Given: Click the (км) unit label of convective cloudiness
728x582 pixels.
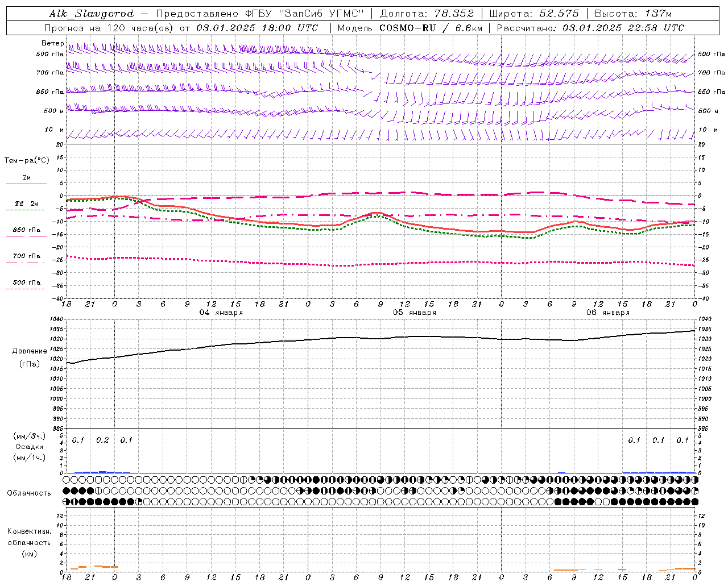Looking at the screenshot, I should pos(30,553).
